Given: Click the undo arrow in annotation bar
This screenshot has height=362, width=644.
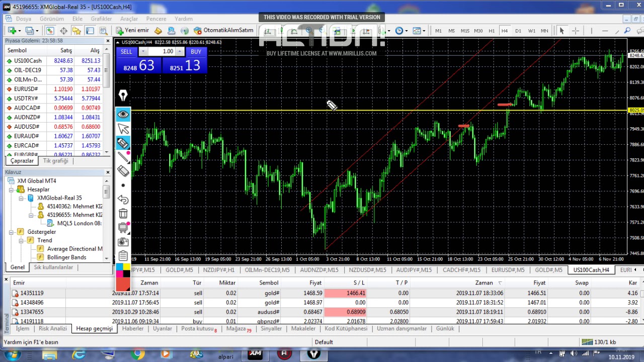Looking at the screenshot, I should point(123,200).
